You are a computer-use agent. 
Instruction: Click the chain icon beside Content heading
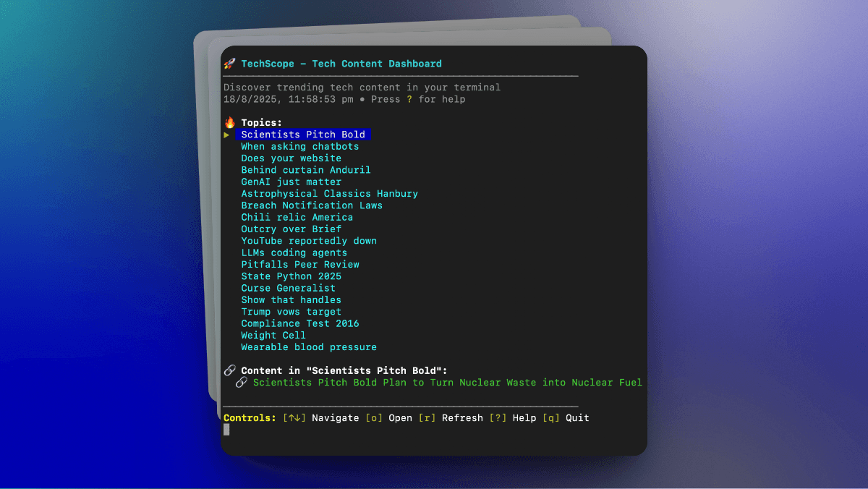click(x=229, y=370)
